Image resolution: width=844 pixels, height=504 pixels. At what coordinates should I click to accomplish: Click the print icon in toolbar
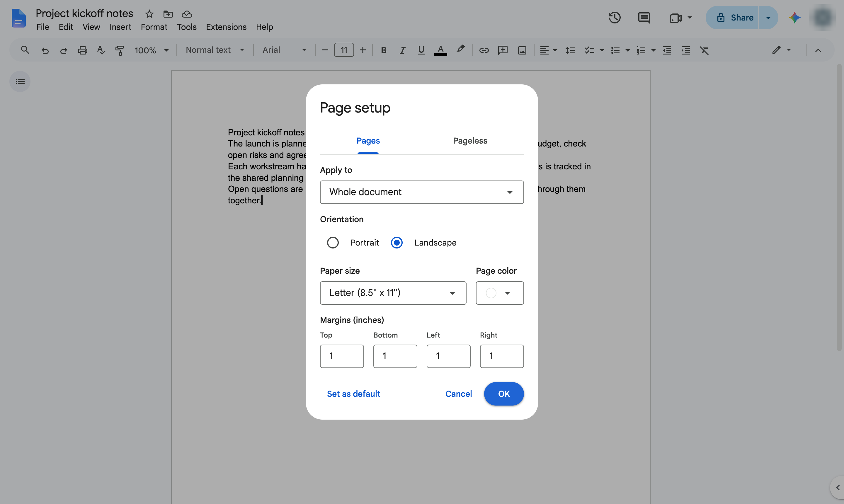pos(83,50)
